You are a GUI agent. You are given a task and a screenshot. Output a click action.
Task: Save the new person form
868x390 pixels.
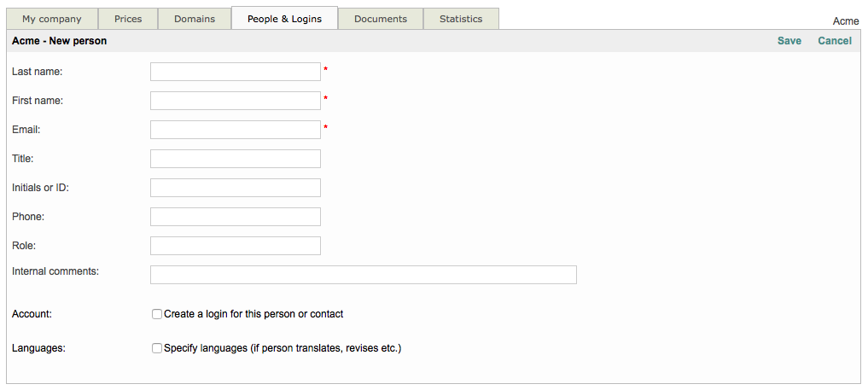click(x=789, y=41)
